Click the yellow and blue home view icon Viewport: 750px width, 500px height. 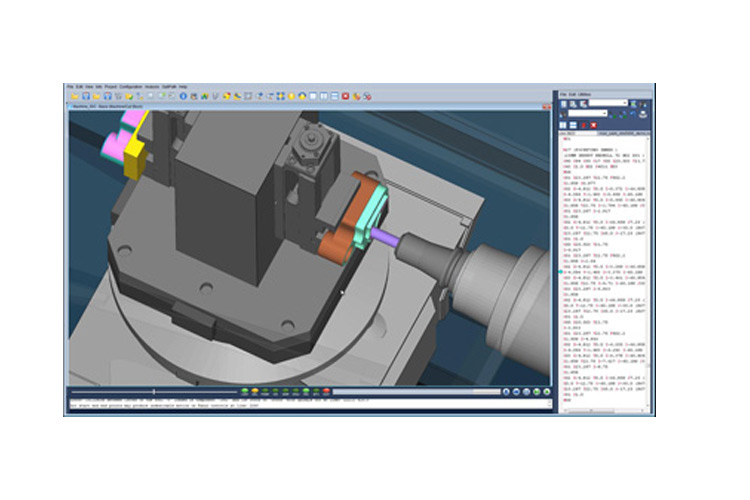pyautogui.click(x=302, y=96)
